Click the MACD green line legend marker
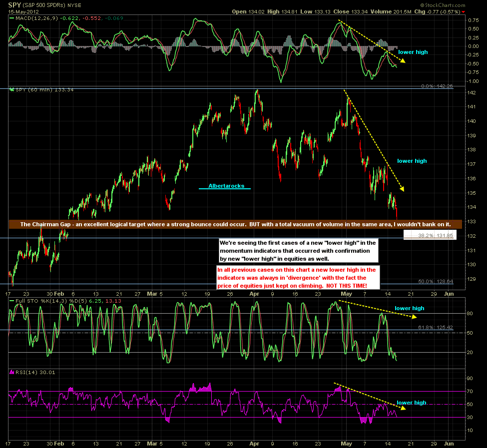487x448 pixels. coord(12,18)
